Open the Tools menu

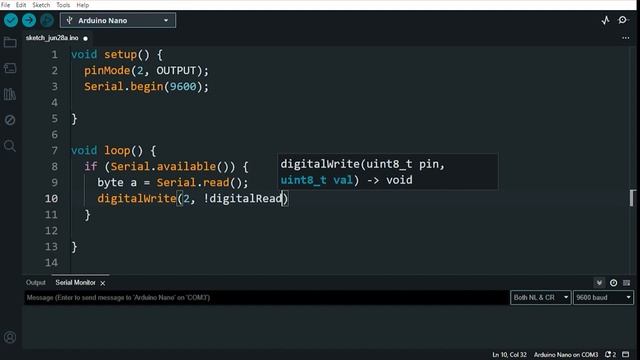point(63,5)
